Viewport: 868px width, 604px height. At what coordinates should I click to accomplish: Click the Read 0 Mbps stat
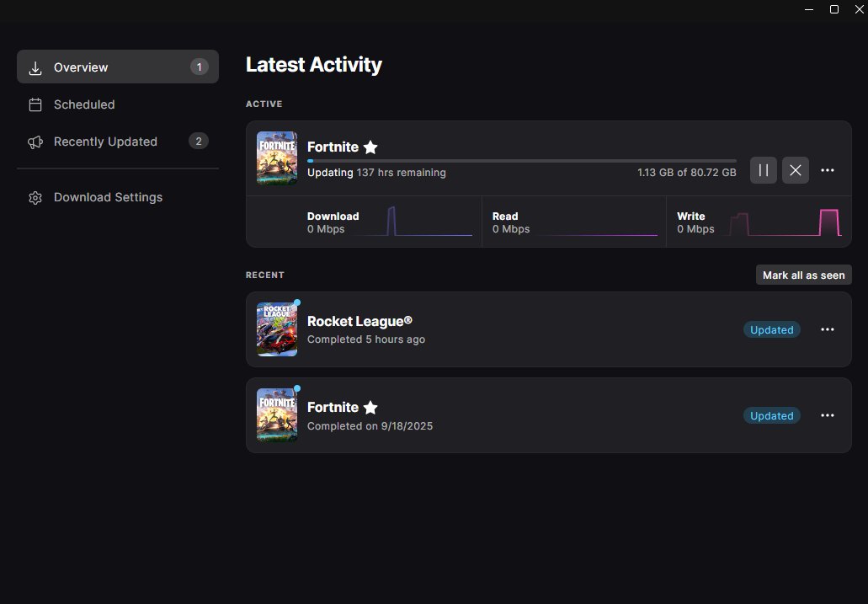pos(511,222)
